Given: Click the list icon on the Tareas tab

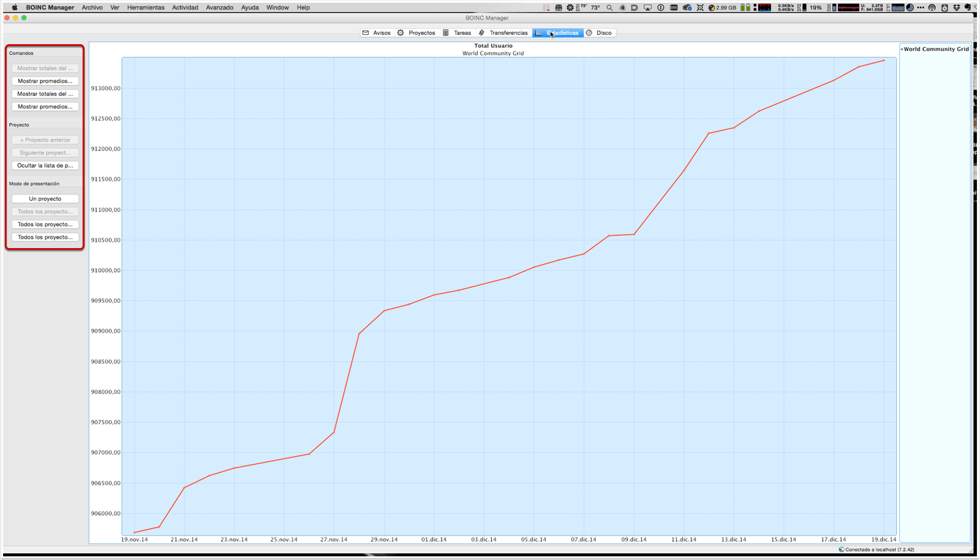Looking at the screenshot, I should (446, 33).
